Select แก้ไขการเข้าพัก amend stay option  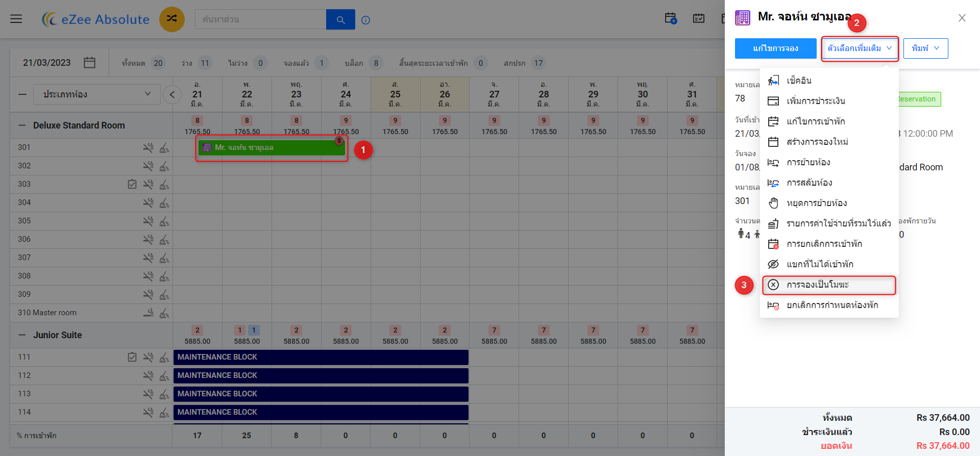(x=829, y=121)
